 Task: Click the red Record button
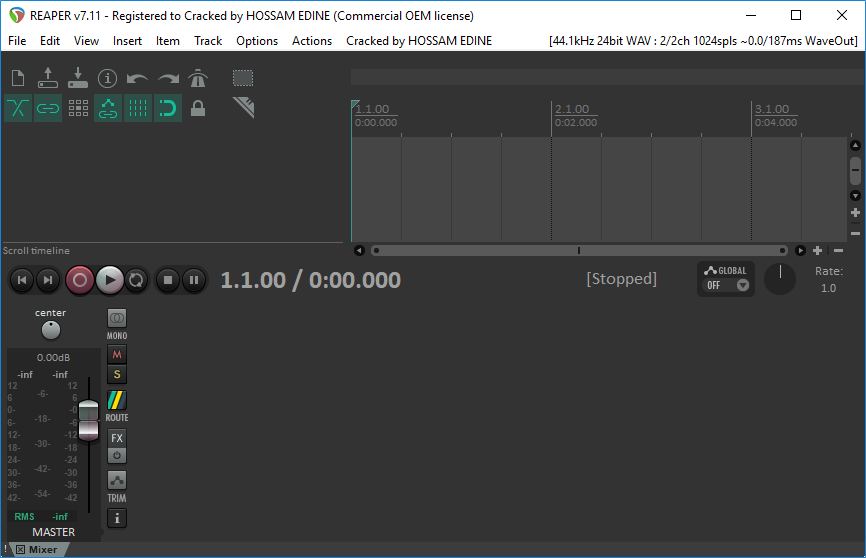(x=80, y=280)
